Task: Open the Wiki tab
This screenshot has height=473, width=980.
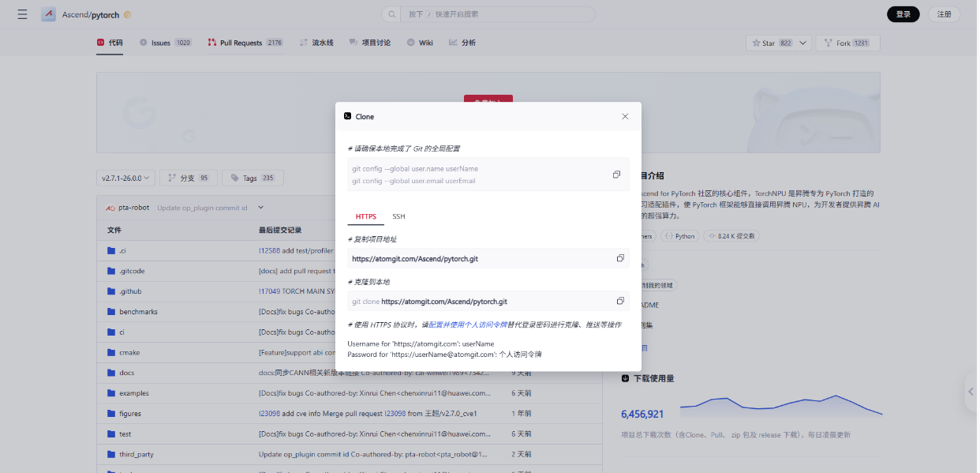Action: [420, 43]
